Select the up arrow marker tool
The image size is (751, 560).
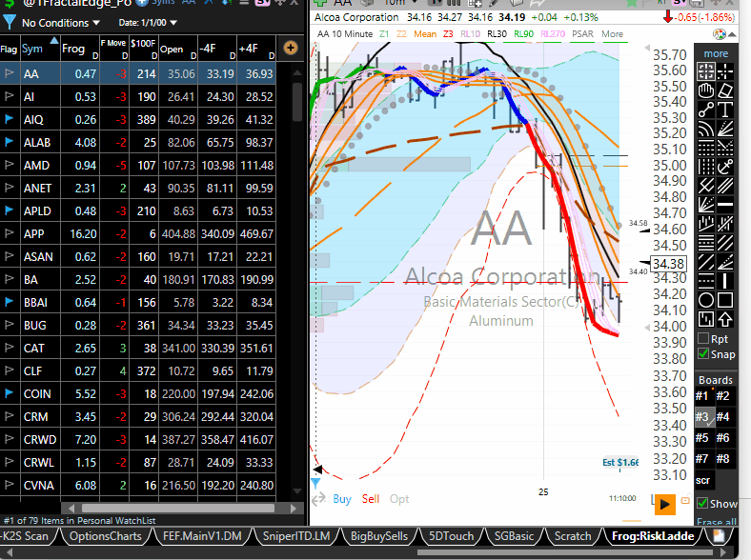pyautogui.click(x=725, y=319)
